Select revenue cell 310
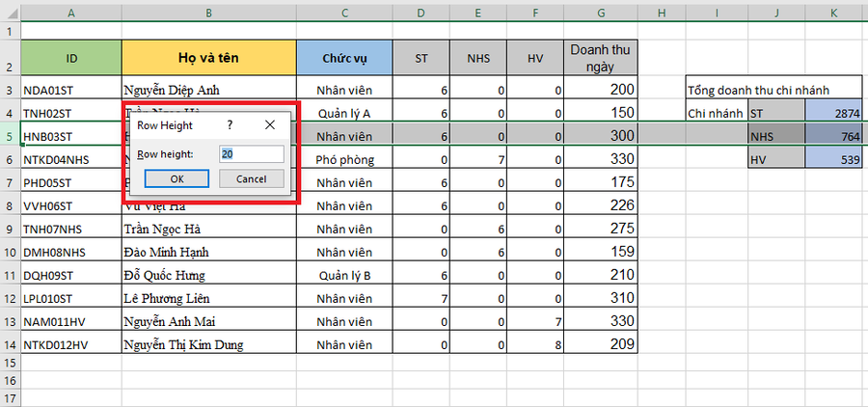This screenshot has width=868, height=407. coord(601,298)
